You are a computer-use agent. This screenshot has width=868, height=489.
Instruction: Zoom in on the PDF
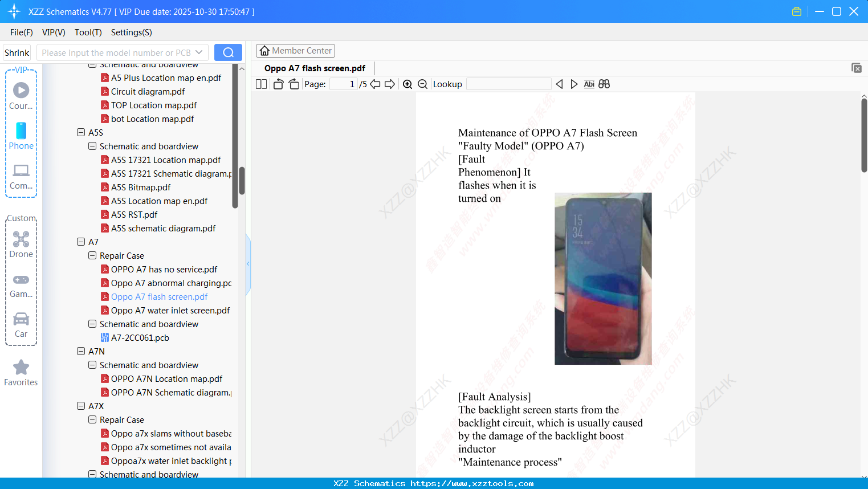(x=407, y=84)
